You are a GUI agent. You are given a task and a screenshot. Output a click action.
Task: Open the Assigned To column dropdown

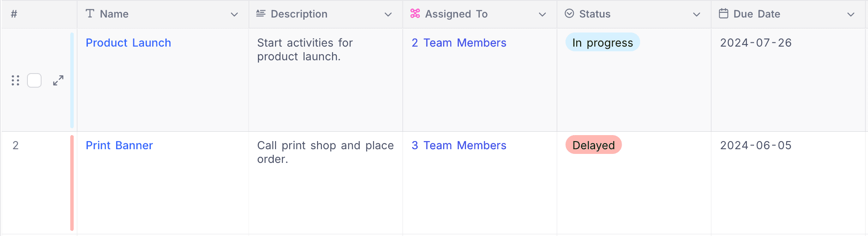click(542, 15)
